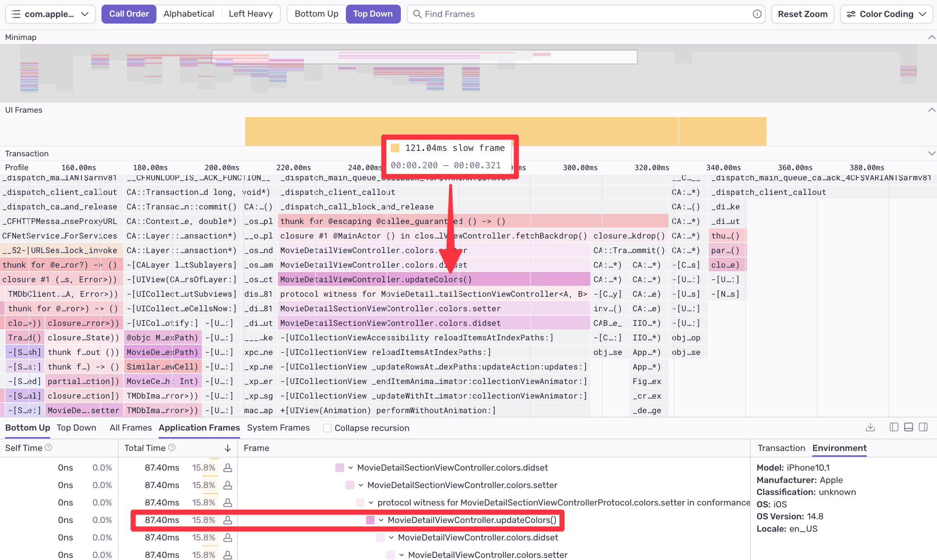Check the Collapse recursion checkbox

(x=328, y=428)
